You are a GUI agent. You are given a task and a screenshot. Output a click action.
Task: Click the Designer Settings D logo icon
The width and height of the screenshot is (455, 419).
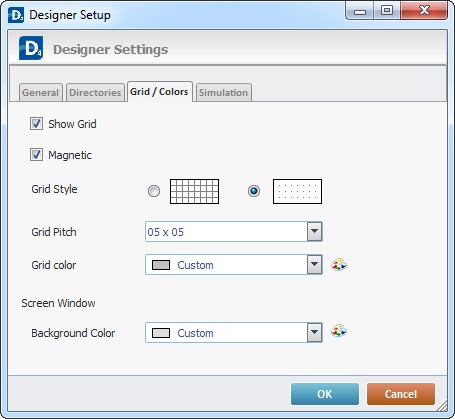[x=31, y=48]
